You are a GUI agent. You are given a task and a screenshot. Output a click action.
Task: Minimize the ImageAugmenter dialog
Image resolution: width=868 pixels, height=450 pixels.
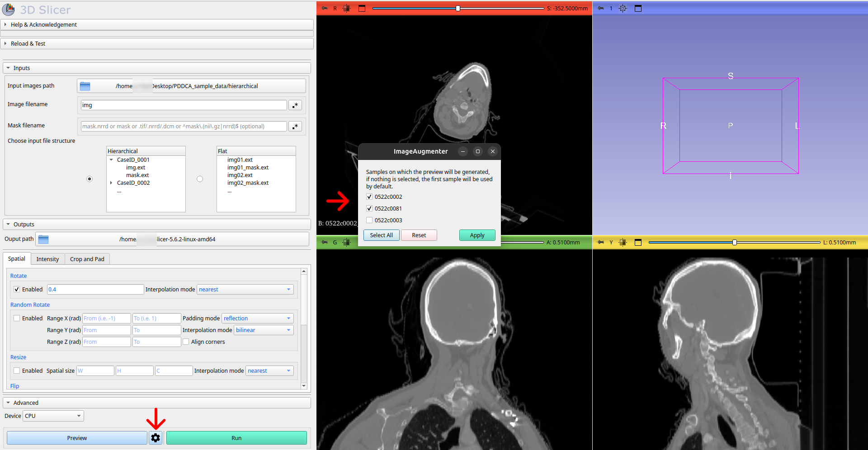tap(463, 151)
